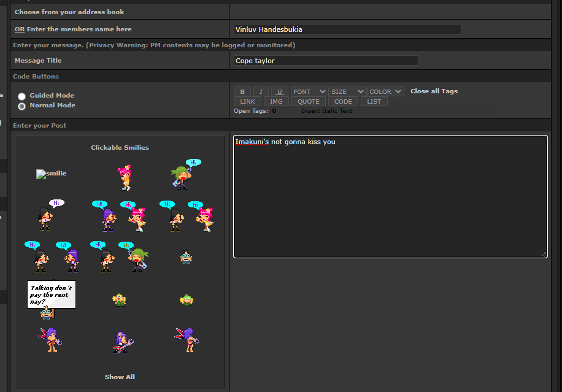Insert the purple-haired guitarist facing left, bottom-left smiley

click(50, 340)
